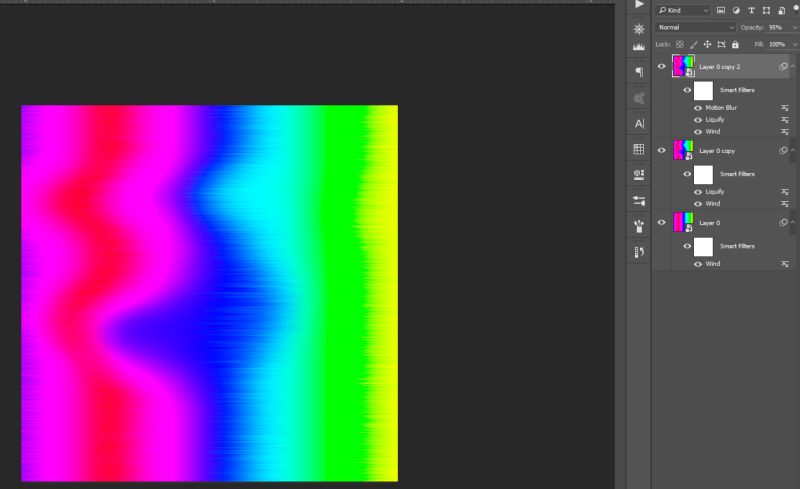Click smart filter indicator icon on Layer 0
The image size is (800, 489).
click(x=783, y=223)
